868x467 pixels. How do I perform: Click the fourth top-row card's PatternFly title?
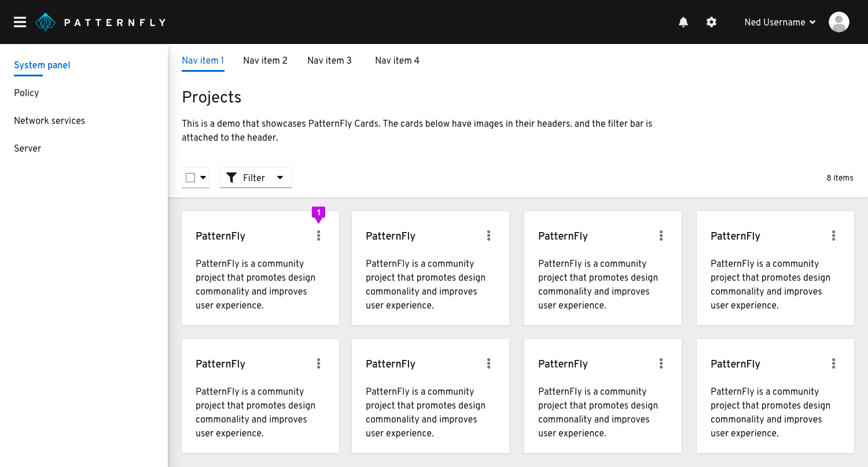pos(735,236)
